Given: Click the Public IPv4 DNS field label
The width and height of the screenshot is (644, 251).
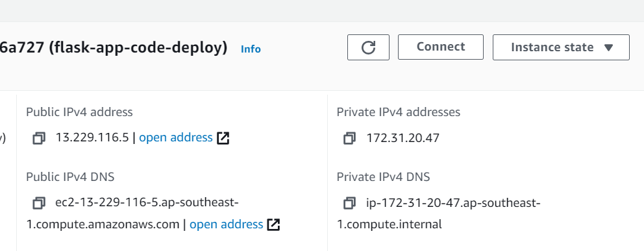Looking at the screenshot, I should [x=70, y=177].
